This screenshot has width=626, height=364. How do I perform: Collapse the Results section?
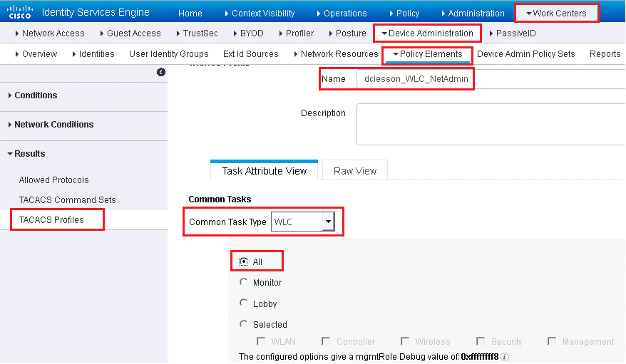(x=26, y=153)
